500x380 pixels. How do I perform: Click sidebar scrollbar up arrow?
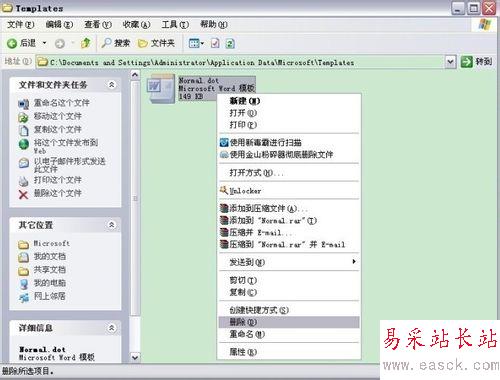point(135,75)
